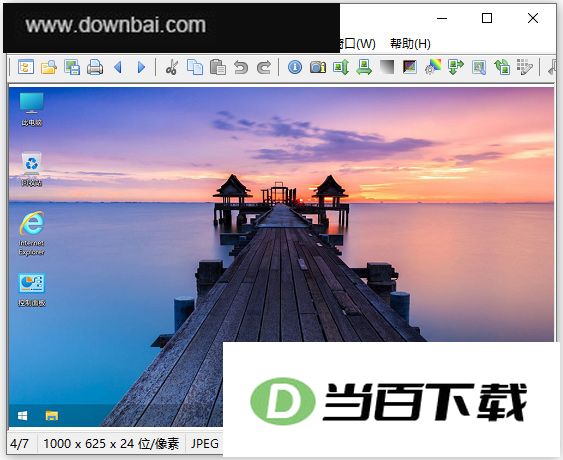Click the green icon with right and down arrows

coord(456,67)
